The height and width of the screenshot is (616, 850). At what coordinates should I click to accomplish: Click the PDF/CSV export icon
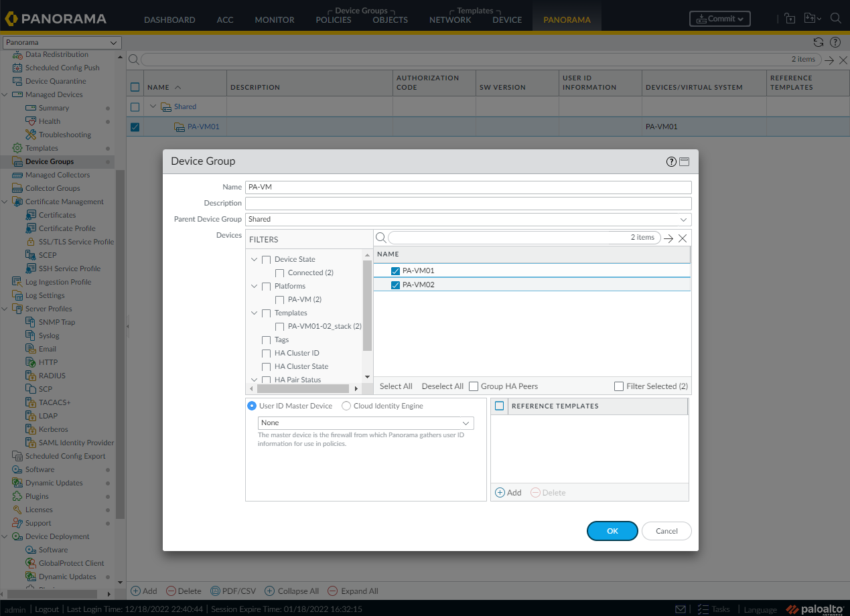pyautogui.click(x=216, y=591)
